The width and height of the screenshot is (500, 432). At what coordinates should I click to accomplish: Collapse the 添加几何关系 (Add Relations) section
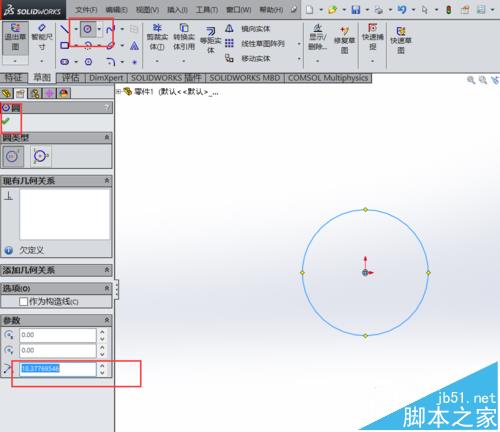click(x=107, y=269)
